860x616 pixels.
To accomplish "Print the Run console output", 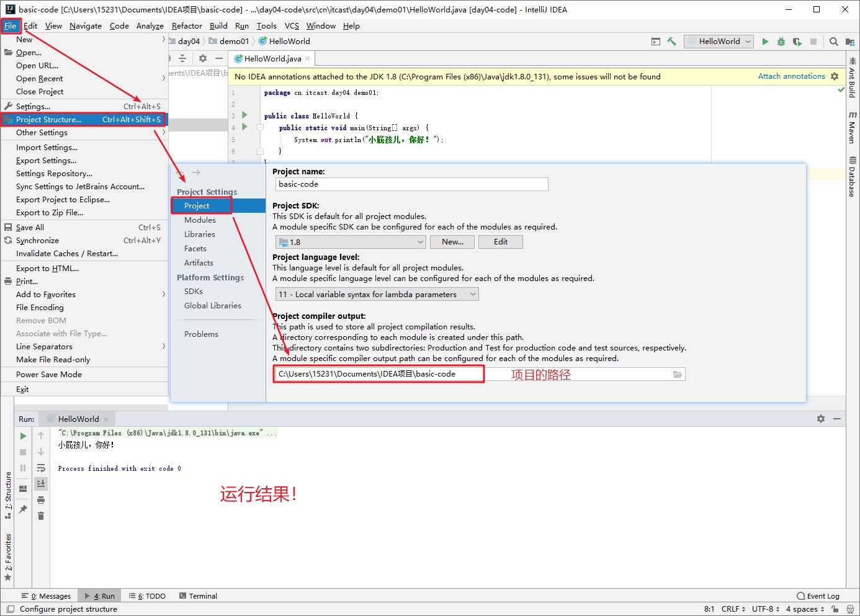I will [x=41, y=500].
